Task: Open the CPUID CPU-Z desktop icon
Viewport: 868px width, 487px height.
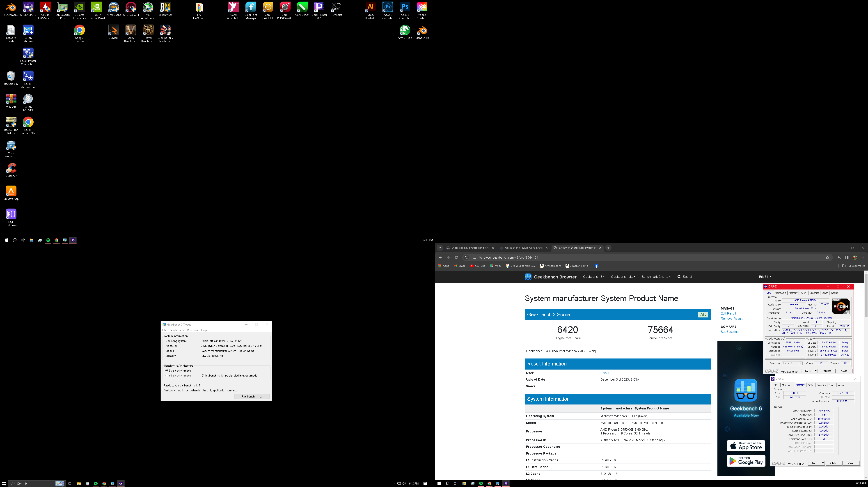Action: point(28,9)
